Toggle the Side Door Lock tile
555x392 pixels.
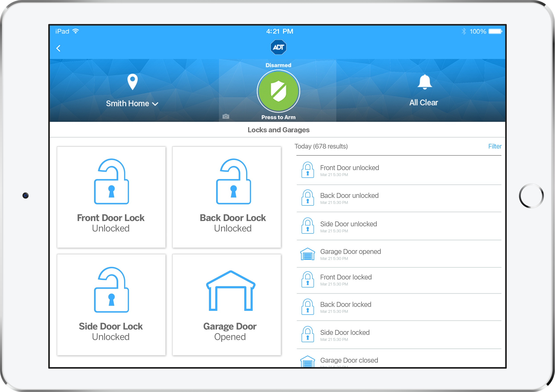tap(111, 305)
